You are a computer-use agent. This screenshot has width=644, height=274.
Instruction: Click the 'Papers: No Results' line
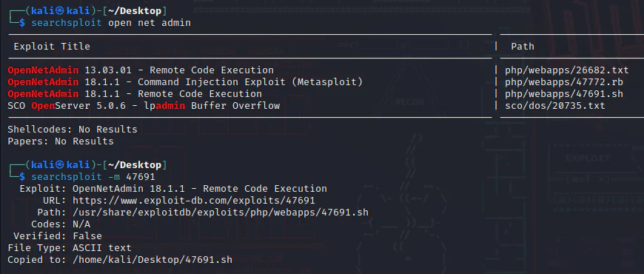point(61,141)
